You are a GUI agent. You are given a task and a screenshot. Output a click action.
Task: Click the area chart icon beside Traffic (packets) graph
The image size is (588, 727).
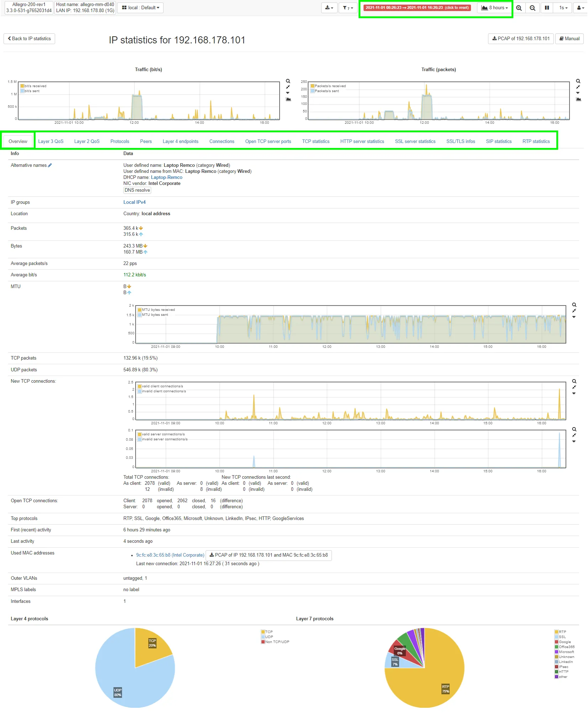[578, 99]
